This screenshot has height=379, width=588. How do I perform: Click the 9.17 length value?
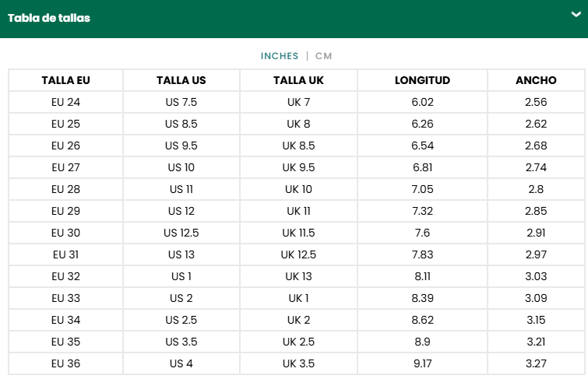tap(422, 363)
